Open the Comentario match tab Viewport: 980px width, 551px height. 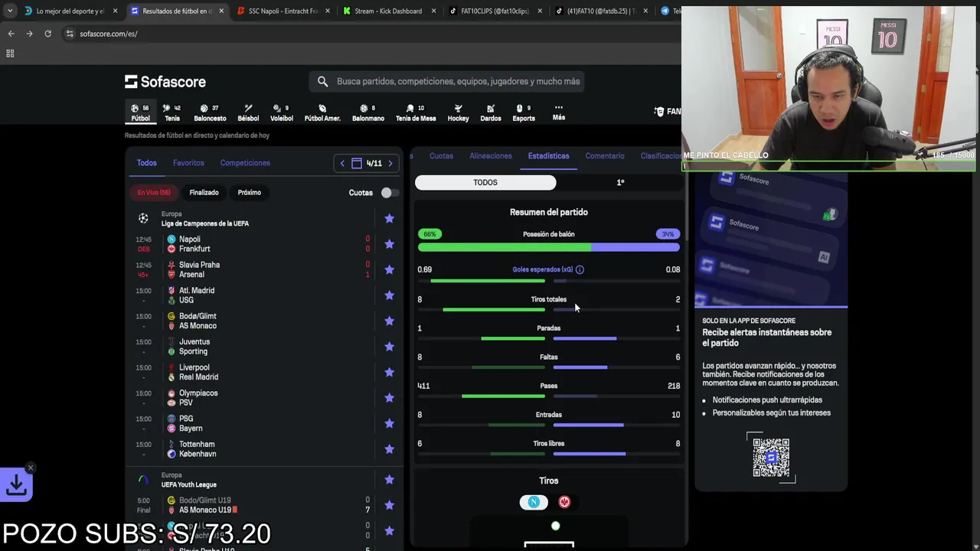pos(605,156)
